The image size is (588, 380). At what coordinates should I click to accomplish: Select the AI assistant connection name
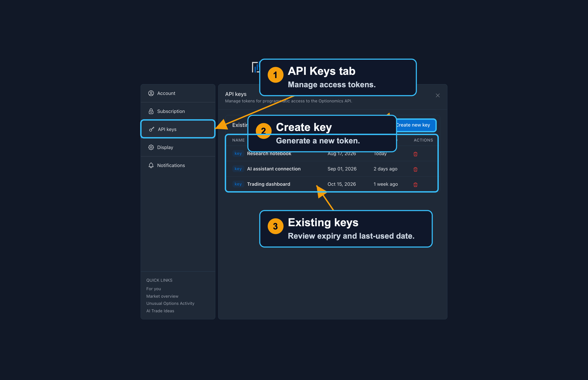[x=274, y=169]
